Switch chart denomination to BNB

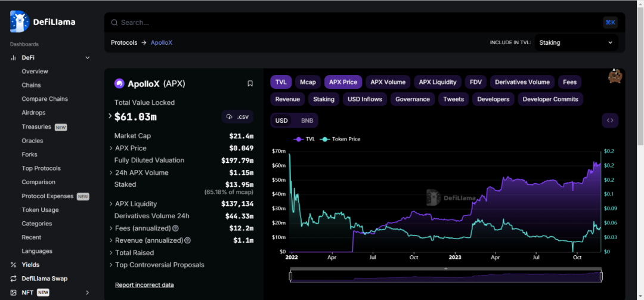[x=306, y=120]
